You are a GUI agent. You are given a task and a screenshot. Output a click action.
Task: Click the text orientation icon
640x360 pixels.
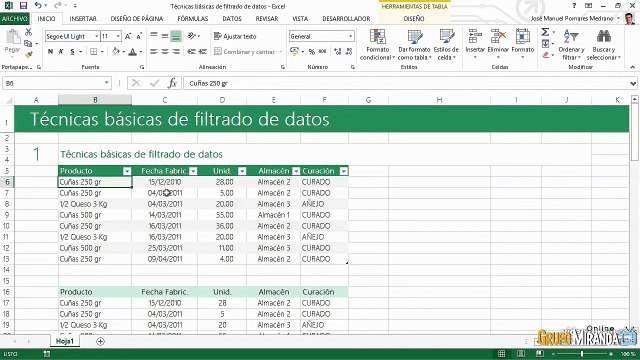tap(191, 36)
